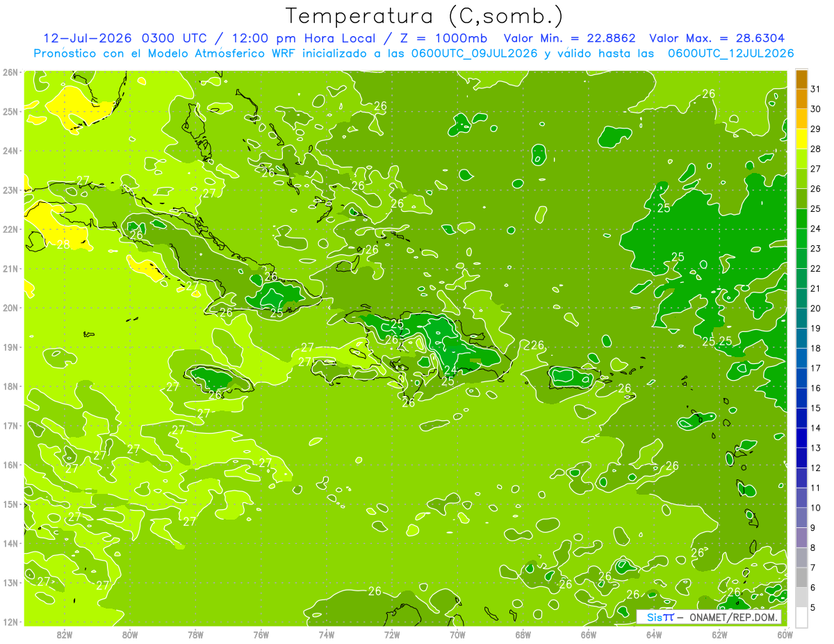Click the color bar label '29'
834x644 pixels.
tap(816, 129)
